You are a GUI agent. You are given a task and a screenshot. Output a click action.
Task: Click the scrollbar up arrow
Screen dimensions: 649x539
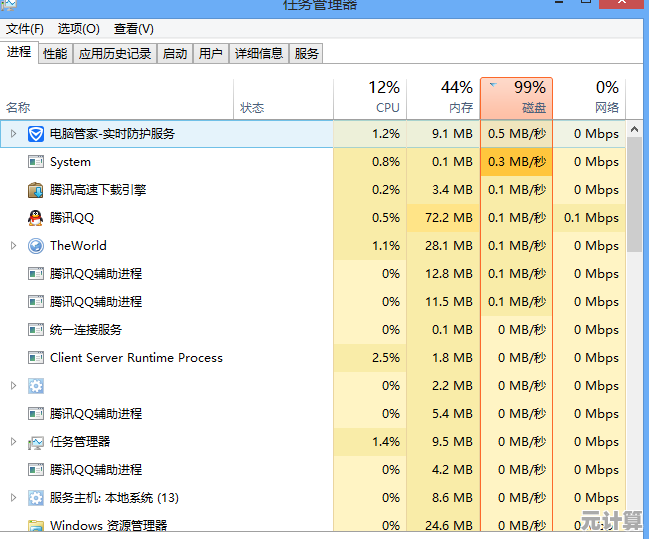(635, 129)
